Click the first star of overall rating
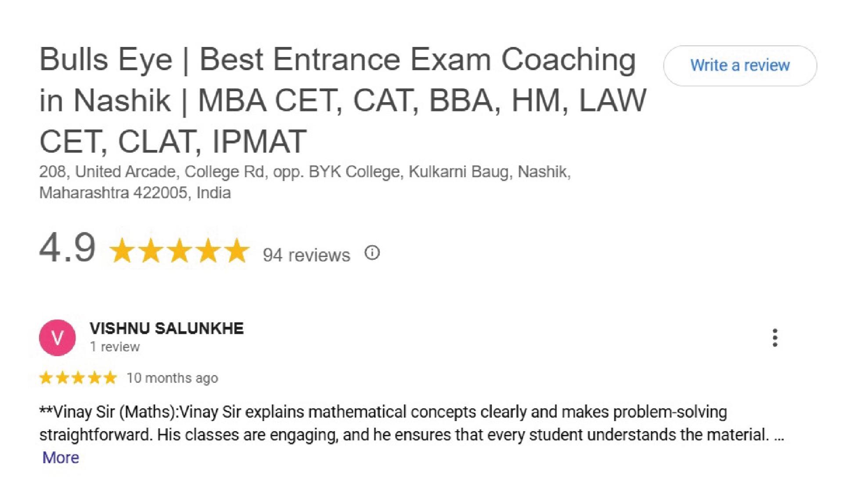This screenshot has width=843, height=504. tap(122, 250)
